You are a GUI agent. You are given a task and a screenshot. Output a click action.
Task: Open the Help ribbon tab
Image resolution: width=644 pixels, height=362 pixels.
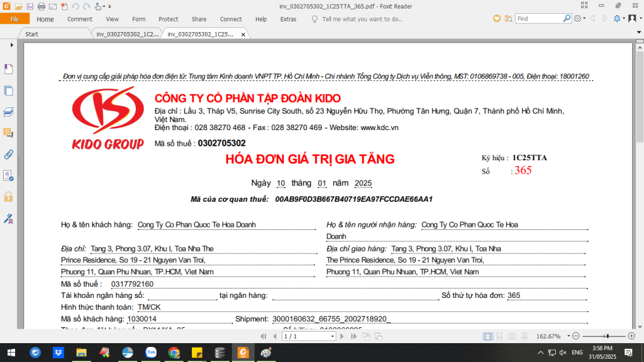coord(261,19)
